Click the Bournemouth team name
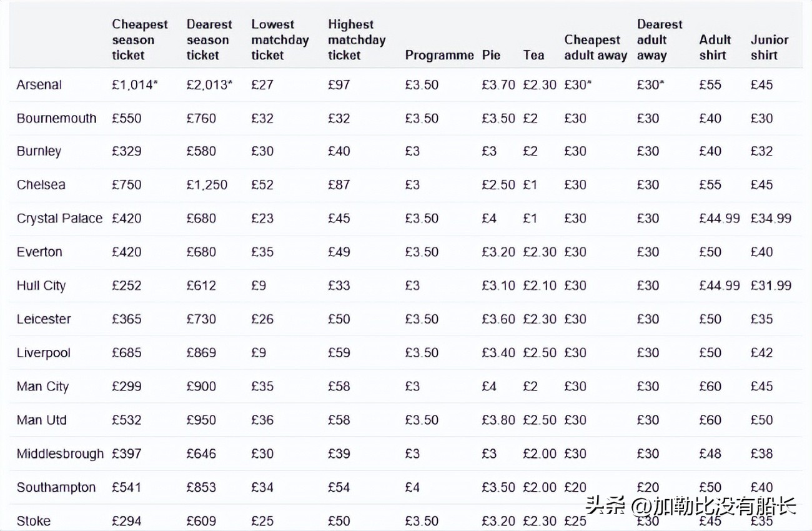 [56, 119]
